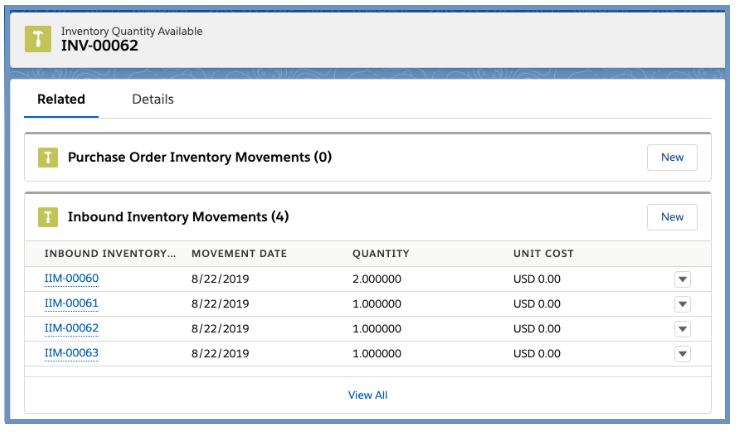Viewport: 750px width, 432px height.
Task: Switch to the Details tab
Action: click(153, 100)
